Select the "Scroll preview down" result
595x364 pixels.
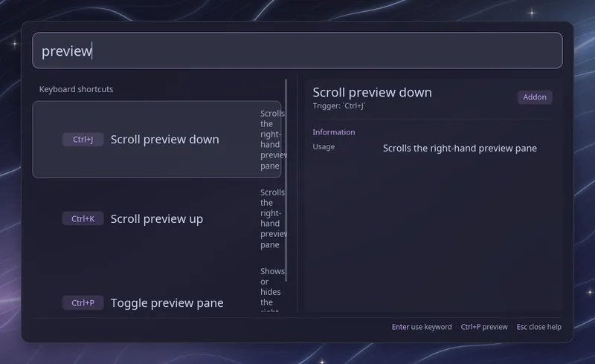157,139
